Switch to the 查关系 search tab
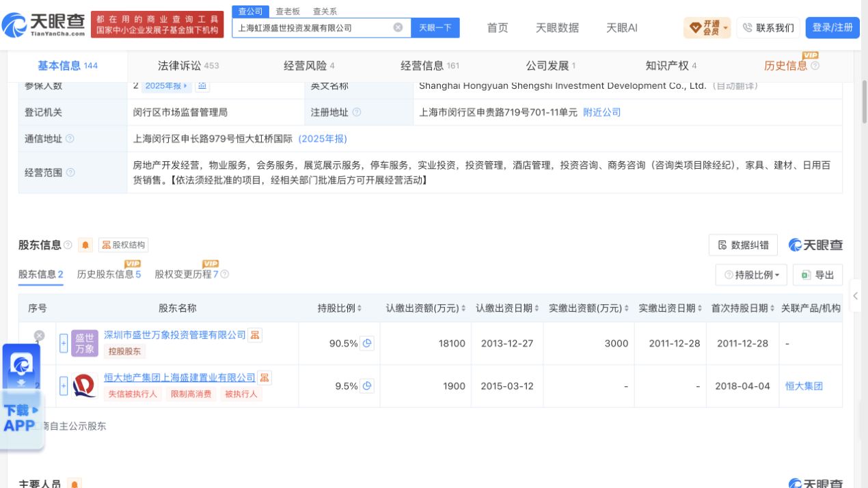868x488 pixels. click(325, 11)
